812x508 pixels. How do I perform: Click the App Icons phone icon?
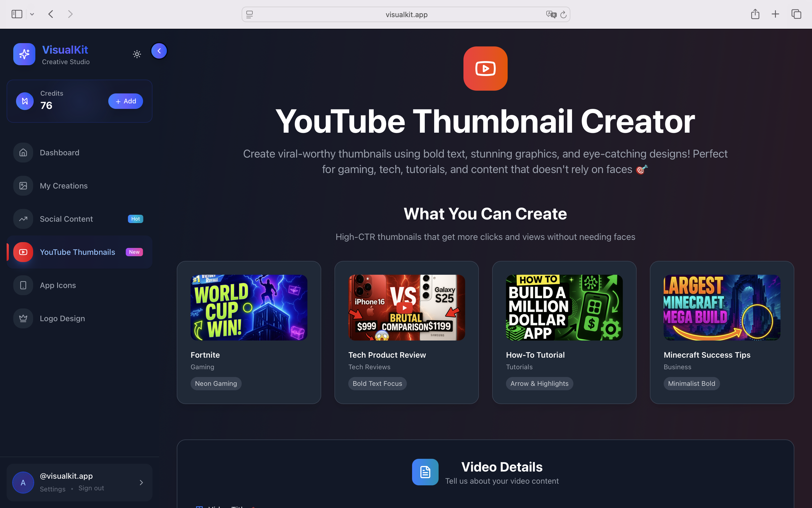pyautogui.click(x=23, y=285)
